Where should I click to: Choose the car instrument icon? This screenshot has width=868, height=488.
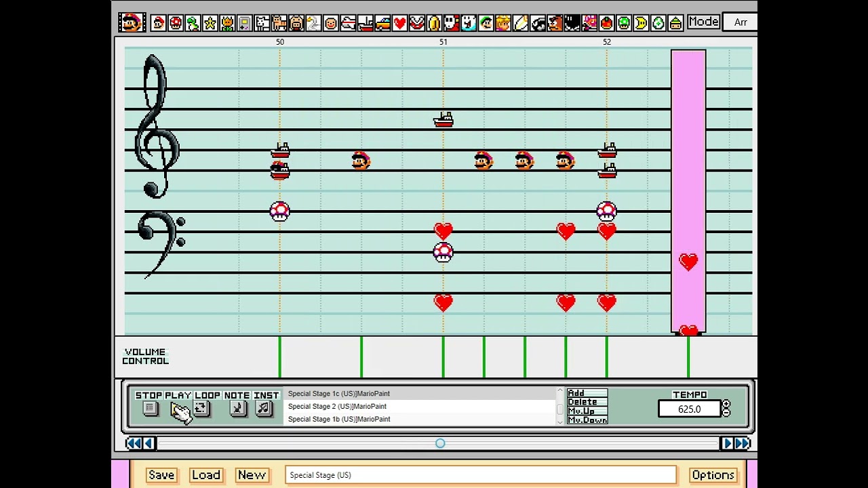tap(382, 23)
